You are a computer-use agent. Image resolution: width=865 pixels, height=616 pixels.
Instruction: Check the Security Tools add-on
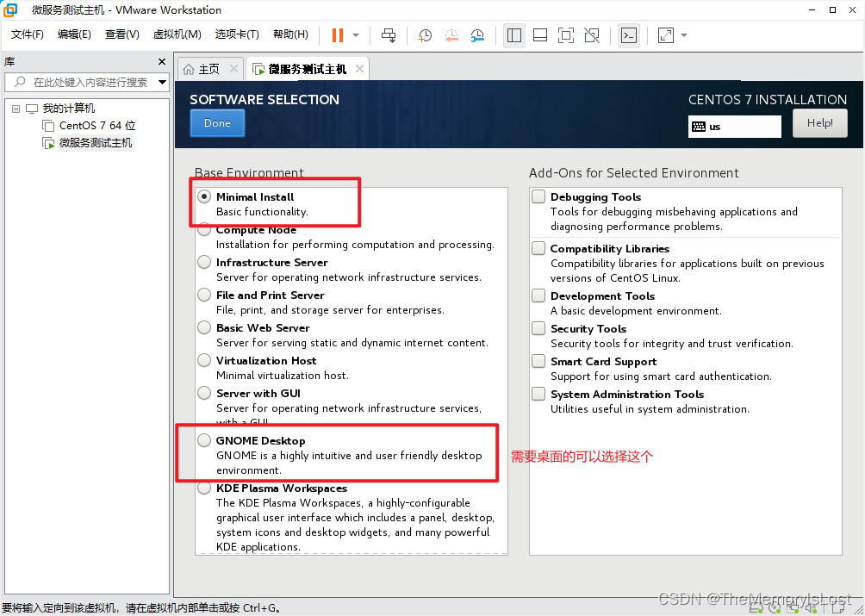coord(538,328)
